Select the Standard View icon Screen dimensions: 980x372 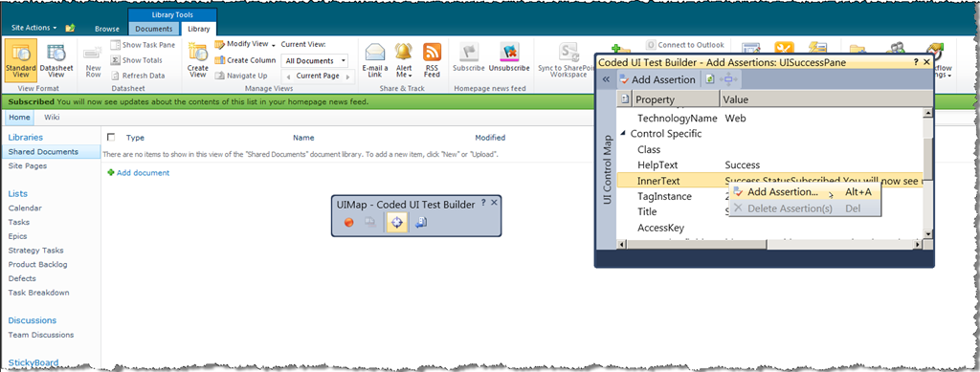tap(21, 61)
